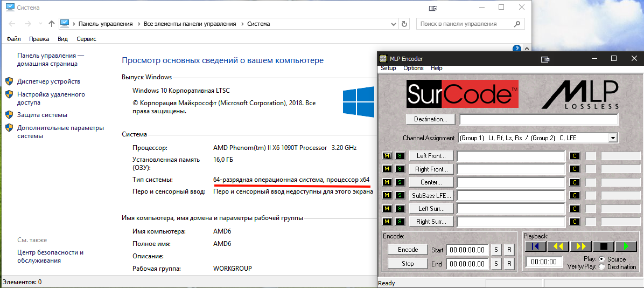Click the Right Front... file button
Image resolution: width=644 pixels, height=288 pixels.
click(431, 169)
